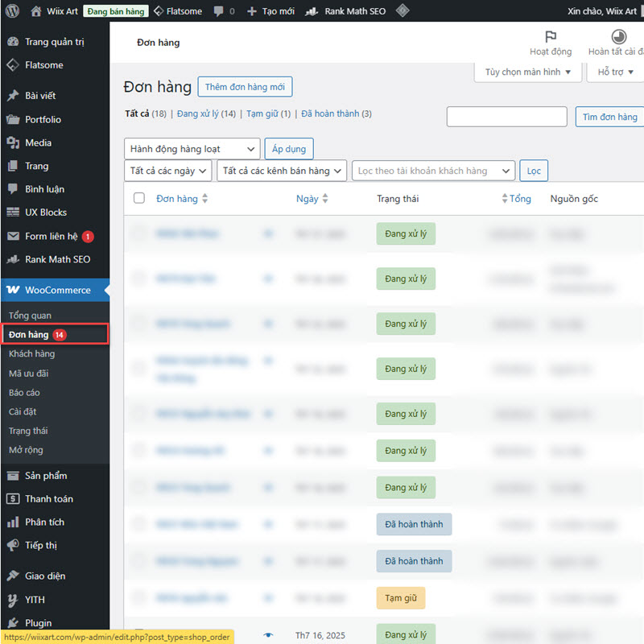Focus the order search input field
Screen dimensions: 644x644
coord(507,117)
